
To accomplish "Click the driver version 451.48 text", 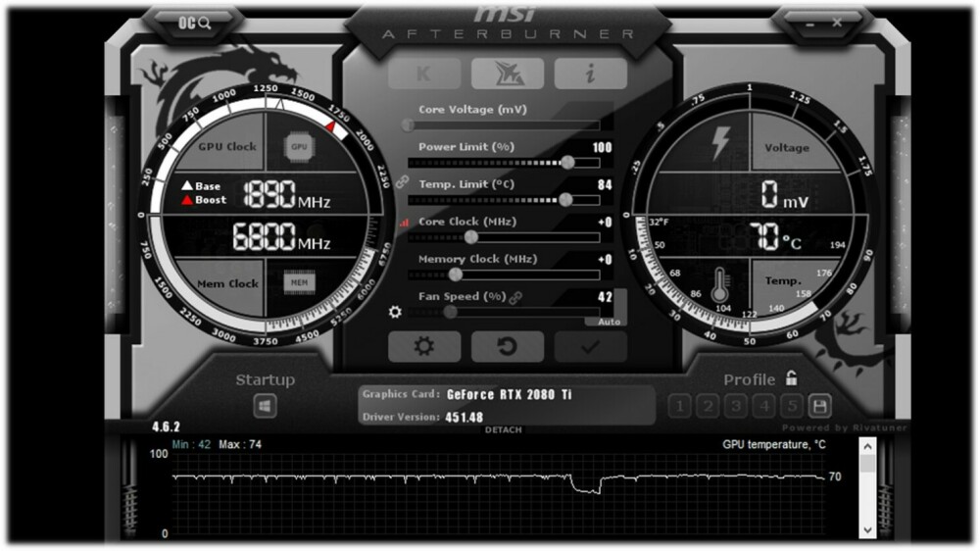I will click(464, 417).
